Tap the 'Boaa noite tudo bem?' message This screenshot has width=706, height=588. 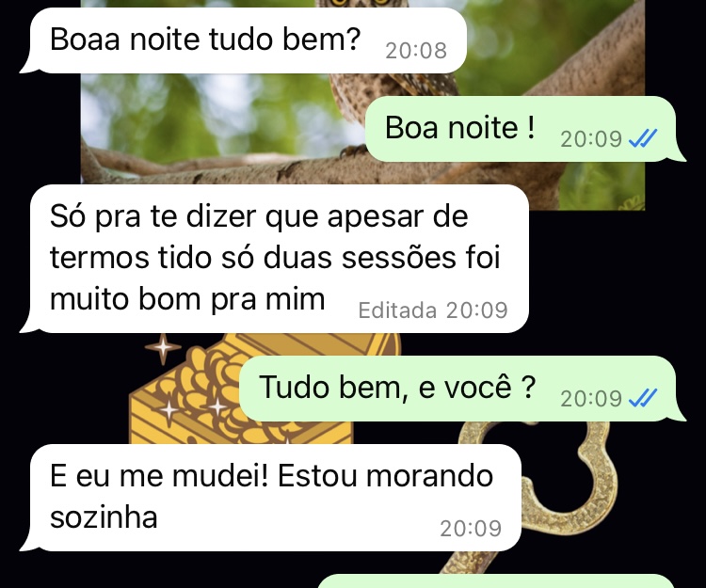(243, 40)
